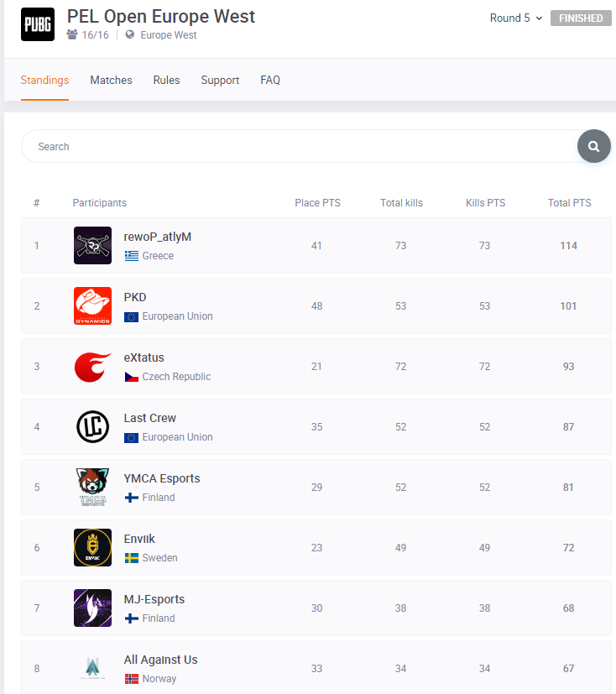Click the Sweden country label
The height and width of the screenshot is (694, 616).
(x=159, y=558)
